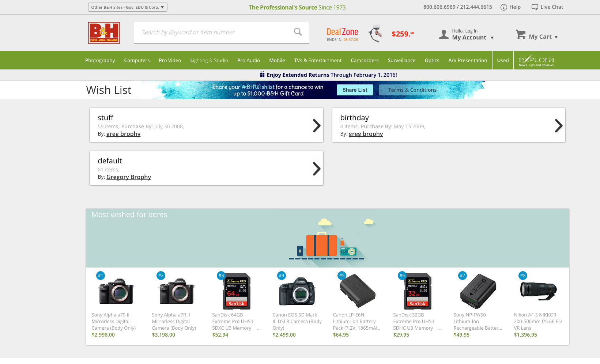
Task: Open the Mobile menu
Action: [x=277, y=60]
